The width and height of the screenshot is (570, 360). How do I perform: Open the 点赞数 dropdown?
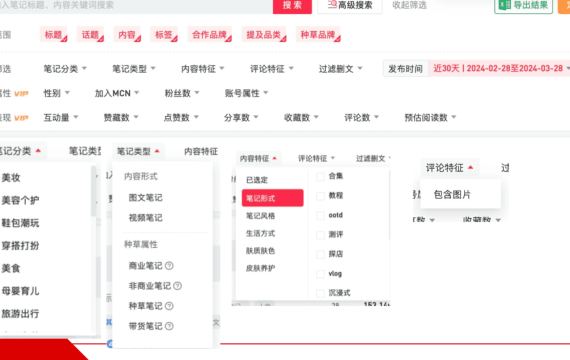click(x=181, y=117)
